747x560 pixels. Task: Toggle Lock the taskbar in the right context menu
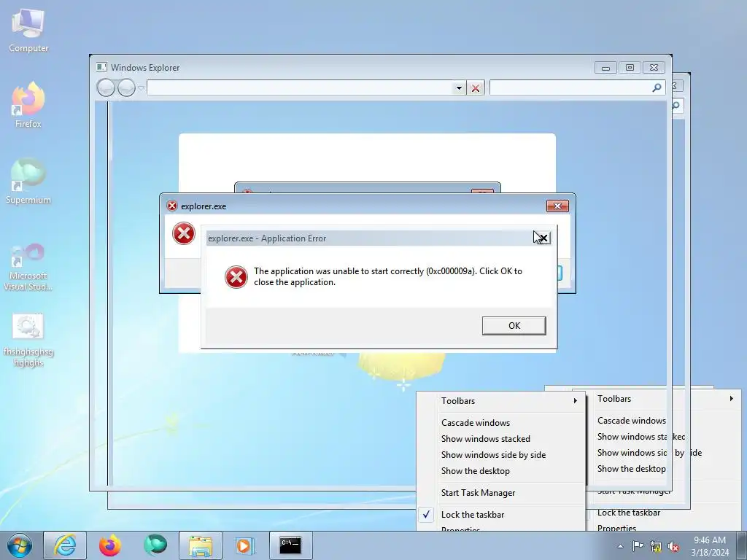pos(629,513)
